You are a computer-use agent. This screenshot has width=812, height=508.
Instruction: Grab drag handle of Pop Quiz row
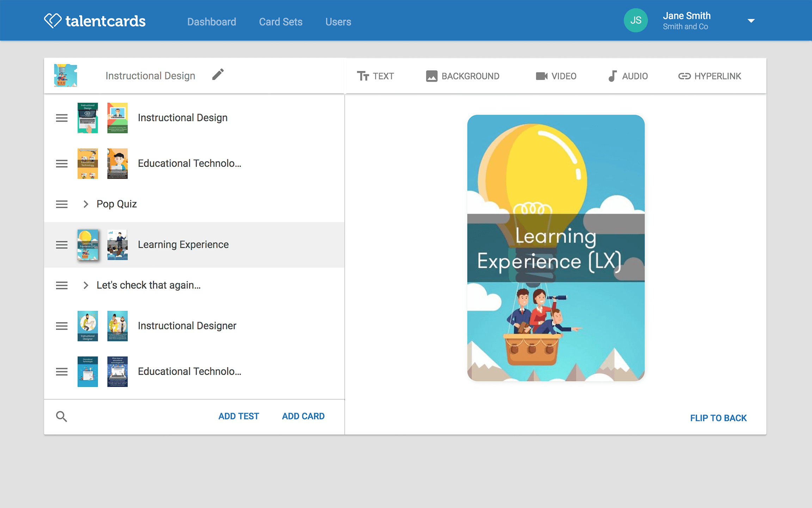point(62,204)
